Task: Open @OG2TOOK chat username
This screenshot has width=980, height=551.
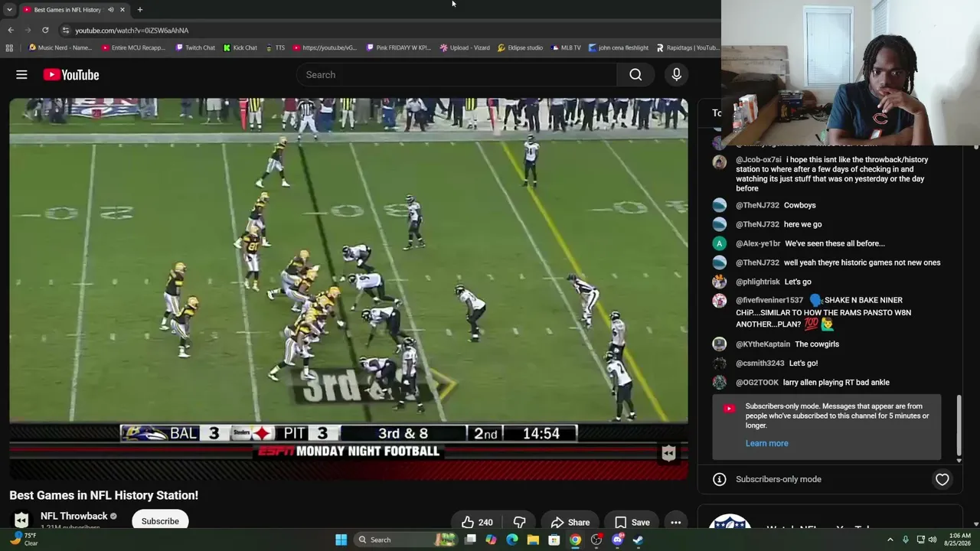Action: point(757,383)
